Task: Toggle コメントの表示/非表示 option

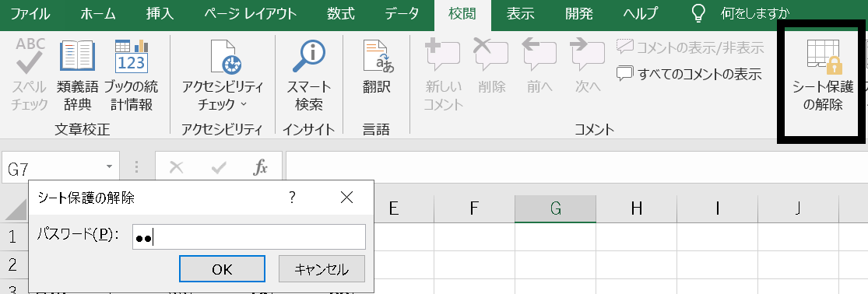Action: [691, 47]
